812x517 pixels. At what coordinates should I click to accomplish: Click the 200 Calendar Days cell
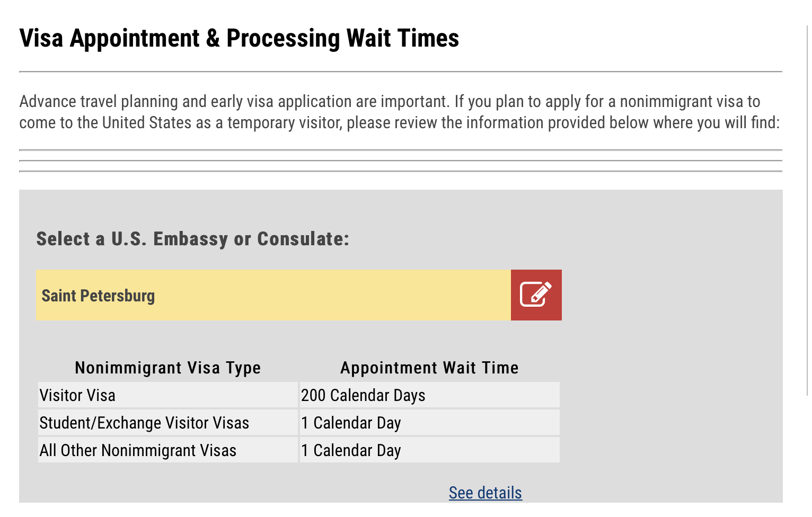pyautogui.click(x=429, y=395)
